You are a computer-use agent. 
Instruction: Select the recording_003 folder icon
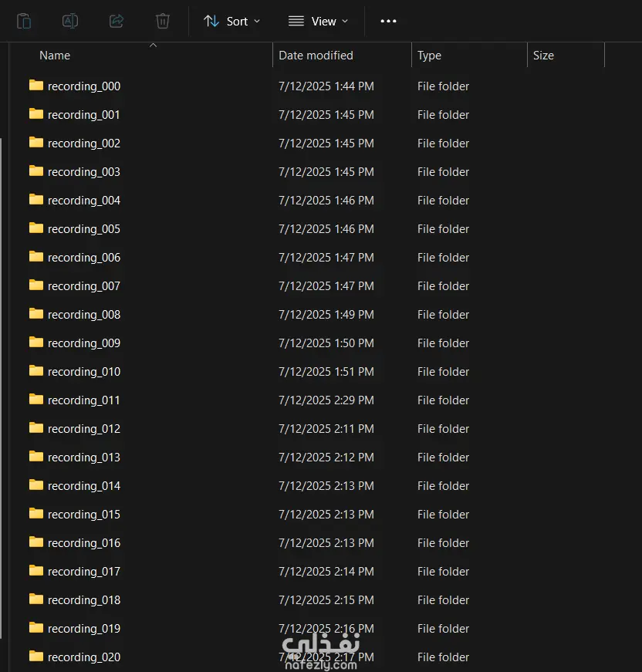click(x=36, y=171)
